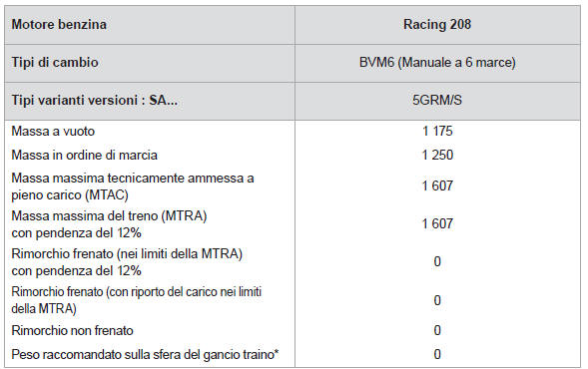Select the 0 value for Rimorchio non frenato

pos(437,330)
